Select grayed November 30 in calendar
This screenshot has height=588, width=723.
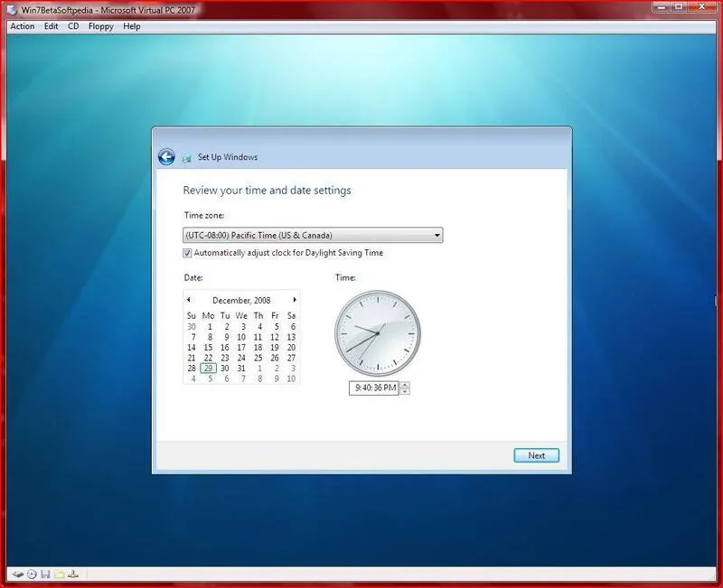click(x=192, y=326)
